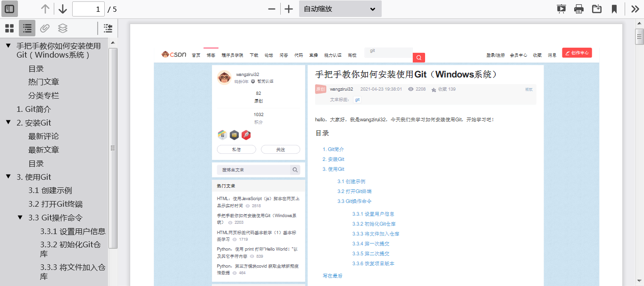The image size is (644, 286).
Task: Click the 私信 button
Action: [236, 150]
